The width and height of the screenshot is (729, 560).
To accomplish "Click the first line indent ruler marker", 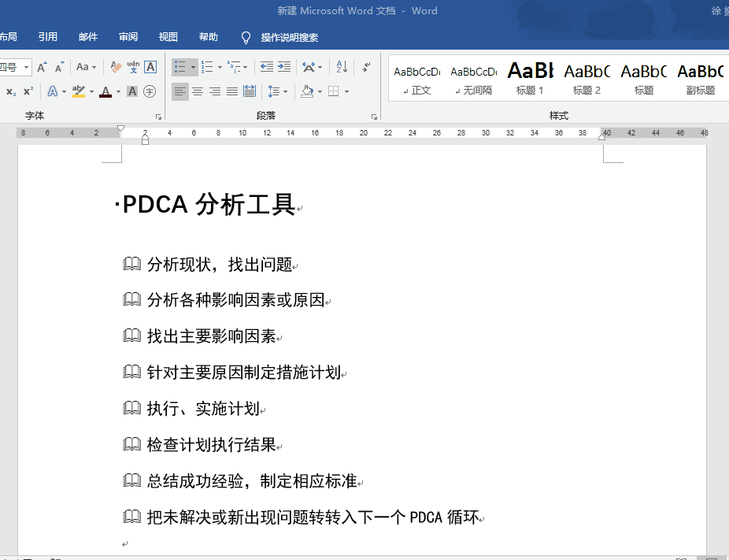I will click(121, 128).
